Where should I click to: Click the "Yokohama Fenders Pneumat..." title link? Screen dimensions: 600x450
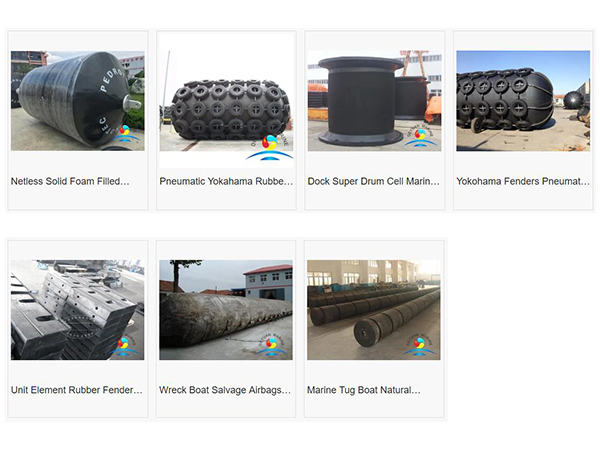pyautogui.click(x=523, y=181)
